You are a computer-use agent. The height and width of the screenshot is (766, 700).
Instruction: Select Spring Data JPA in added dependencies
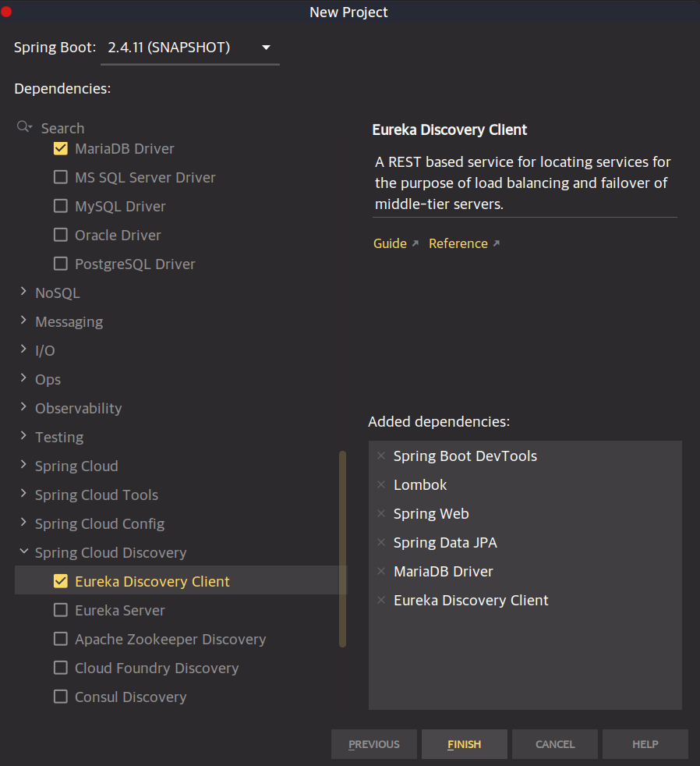(x=445, y=542)
